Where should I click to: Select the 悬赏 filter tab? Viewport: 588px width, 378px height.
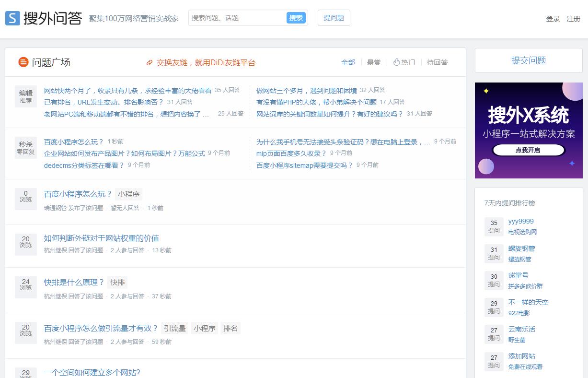[374, 62]
